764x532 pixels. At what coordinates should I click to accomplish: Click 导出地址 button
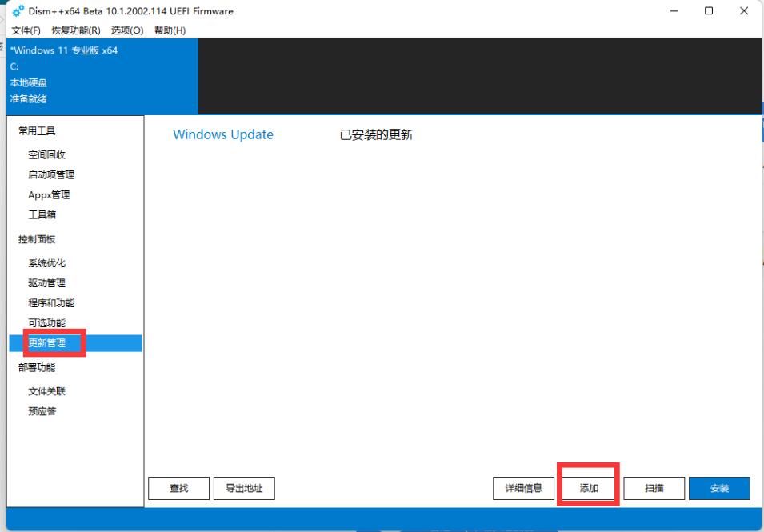click(245, 488)
